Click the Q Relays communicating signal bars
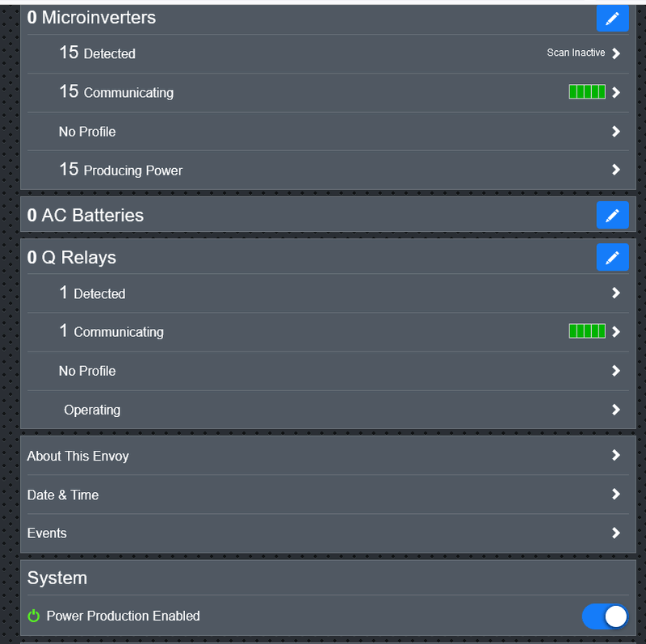Screen dimensions: 646x644 (x=587, y=331)
